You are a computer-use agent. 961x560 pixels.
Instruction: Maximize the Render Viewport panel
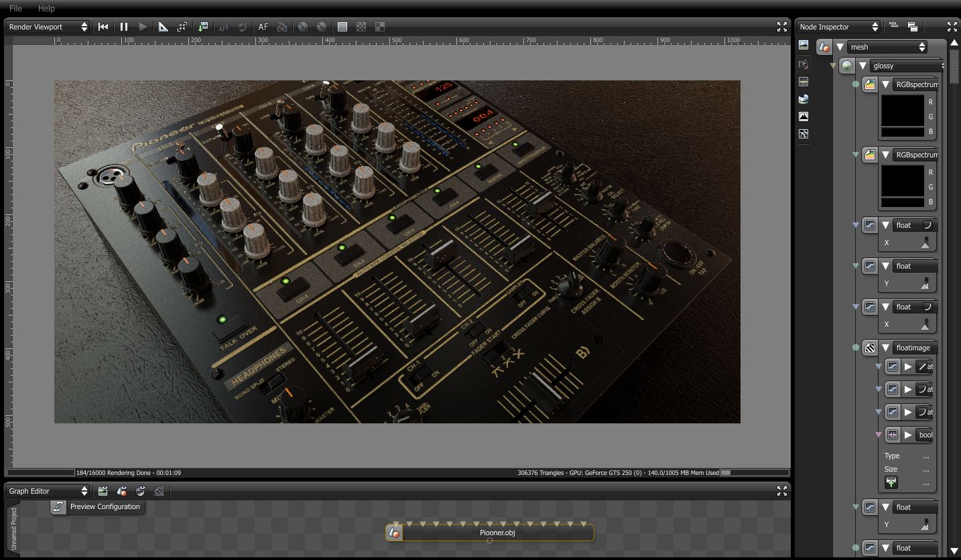point(782,27)
